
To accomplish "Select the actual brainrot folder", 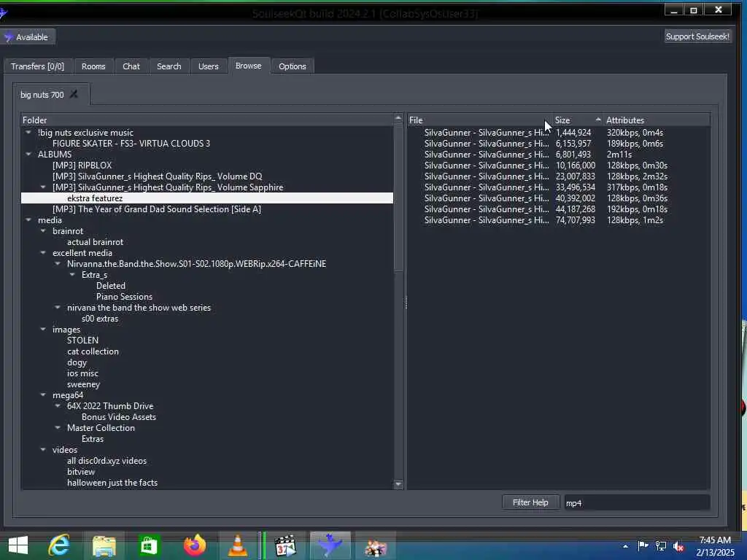I will tap(96, 242).
